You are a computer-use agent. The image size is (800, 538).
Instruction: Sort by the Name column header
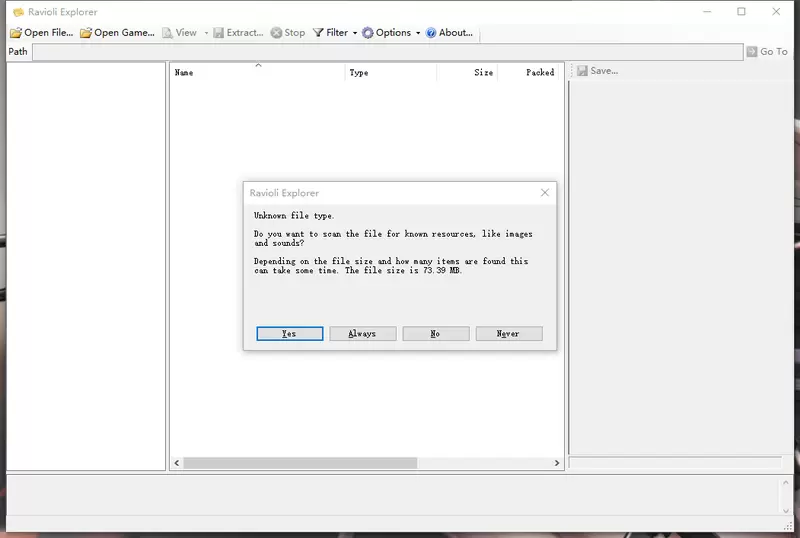[257, 72]
